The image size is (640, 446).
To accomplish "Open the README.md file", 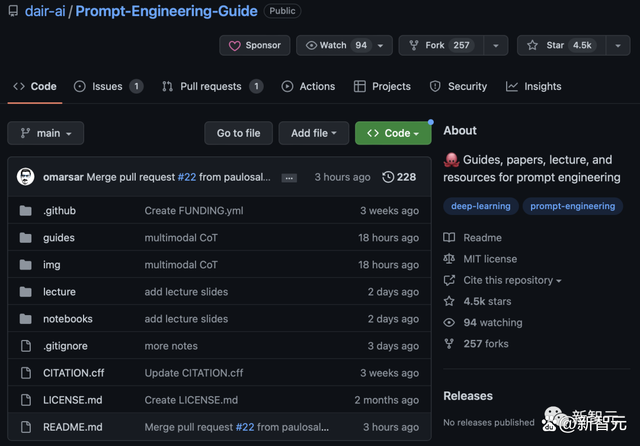I will pyautogui.click(x=73, y=427).
